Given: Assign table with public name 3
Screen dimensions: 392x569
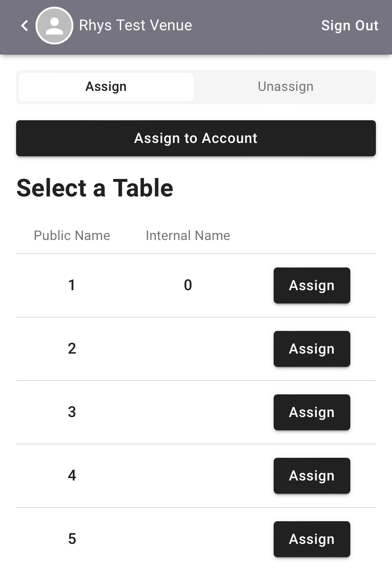Looking at the screenshot, I should coord(312,412).
